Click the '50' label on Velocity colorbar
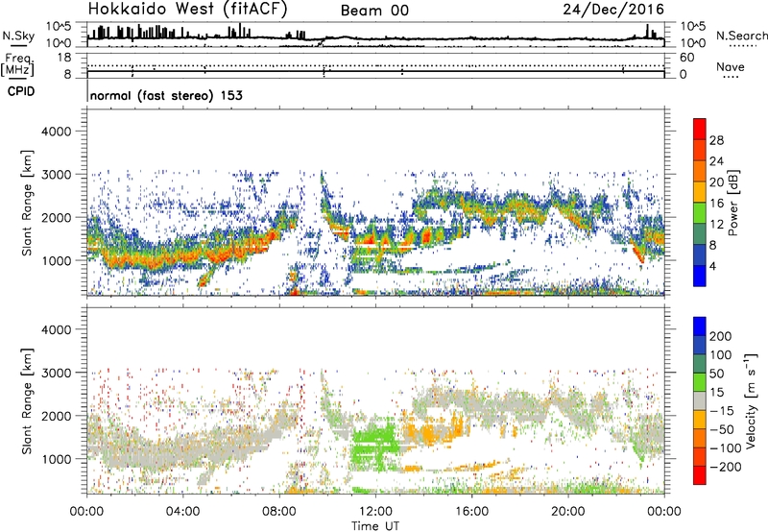Image resolution: width=768 pixels, height=532 pixels. point(716,374)
